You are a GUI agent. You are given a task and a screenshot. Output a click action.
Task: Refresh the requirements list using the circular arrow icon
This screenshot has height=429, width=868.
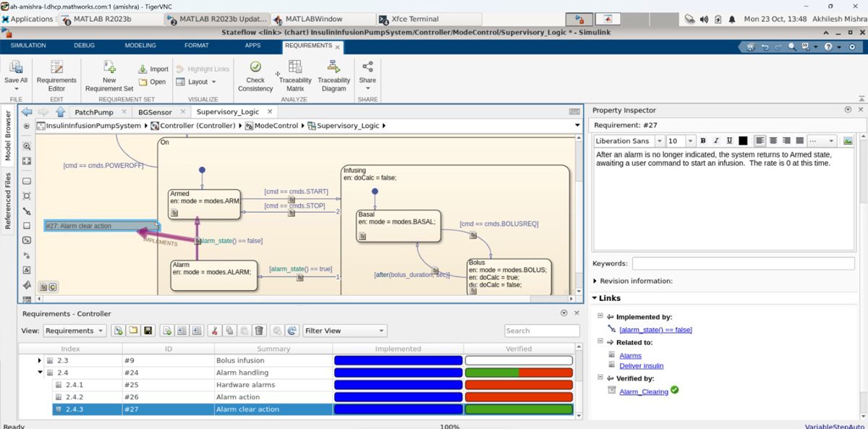point(292,330)
